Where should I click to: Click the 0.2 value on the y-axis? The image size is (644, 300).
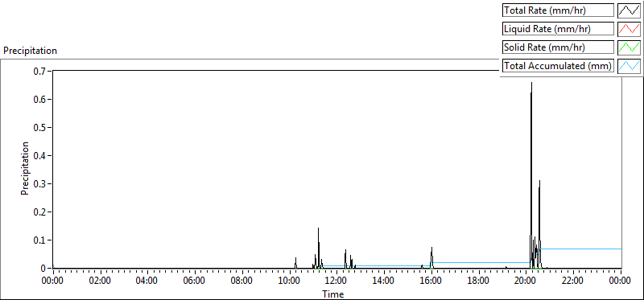[x=40, y=212]
